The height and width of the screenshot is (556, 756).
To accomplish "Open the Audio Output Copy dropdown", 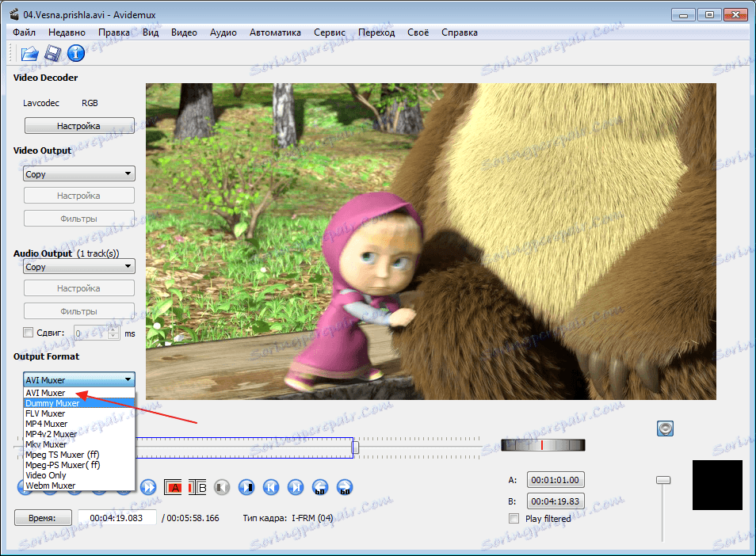I will [x=79, y=266].
